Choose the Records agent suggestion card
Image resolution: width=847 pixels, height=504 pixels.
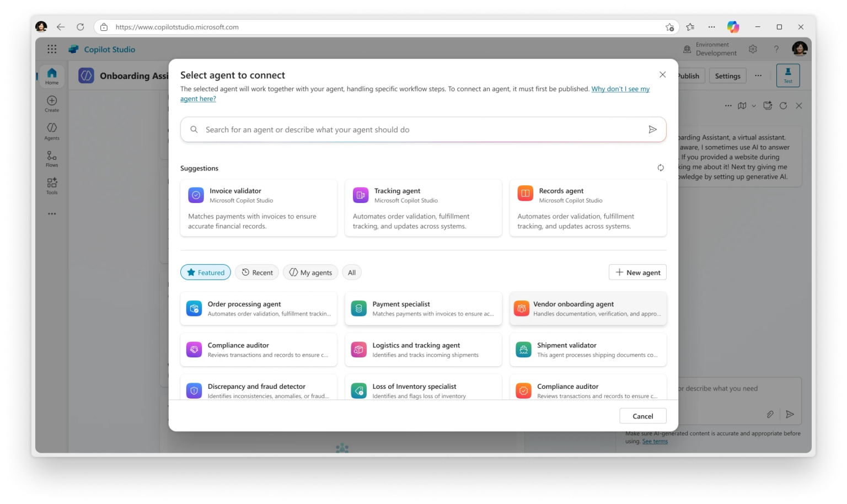[x=588, y=208]
